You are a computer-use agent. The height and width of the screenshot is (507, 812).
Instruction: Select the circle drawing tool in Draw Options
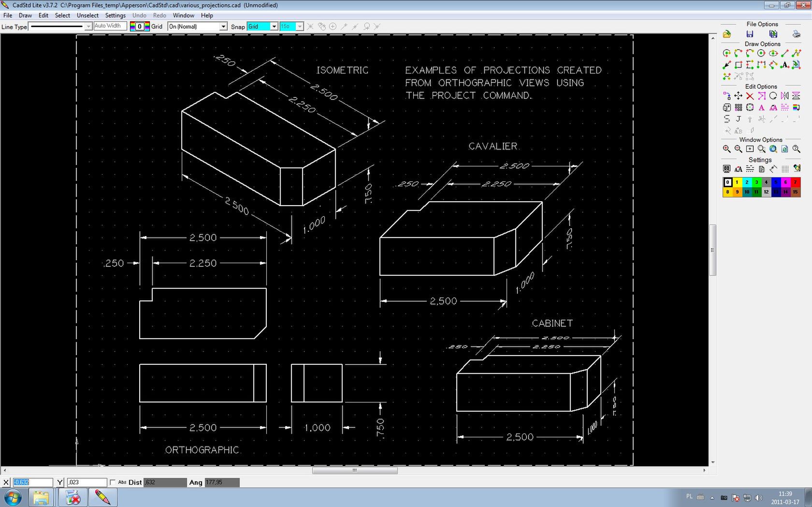coord(761,53)
